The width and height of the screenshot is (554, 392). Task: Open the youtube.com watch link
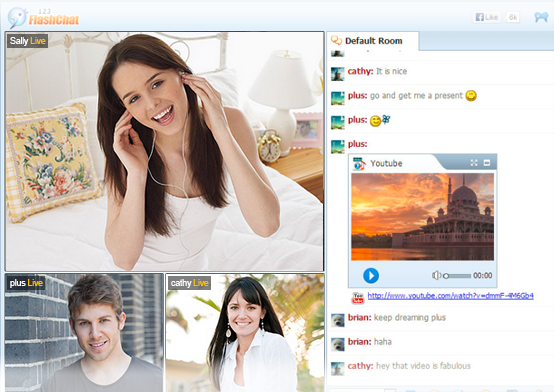450,296
